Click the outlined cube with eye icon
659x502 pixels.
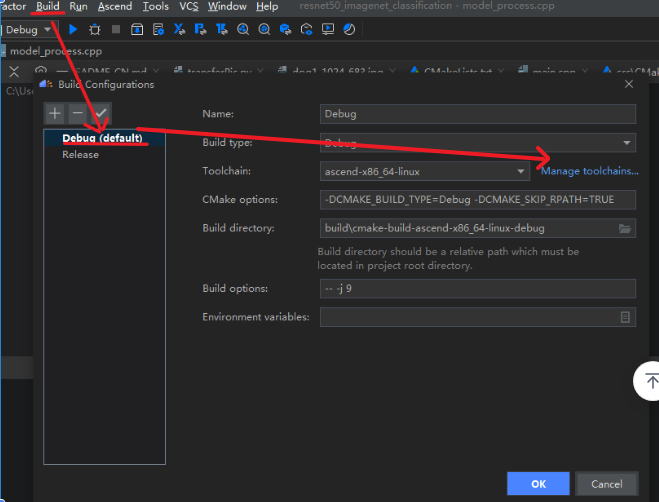tap(306, 29)
